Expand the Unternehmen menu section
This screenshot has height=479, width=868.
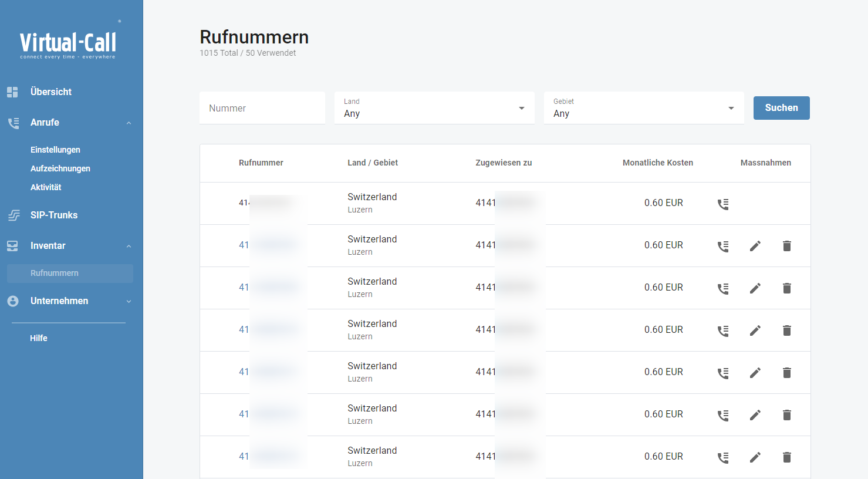coord(129,301)
